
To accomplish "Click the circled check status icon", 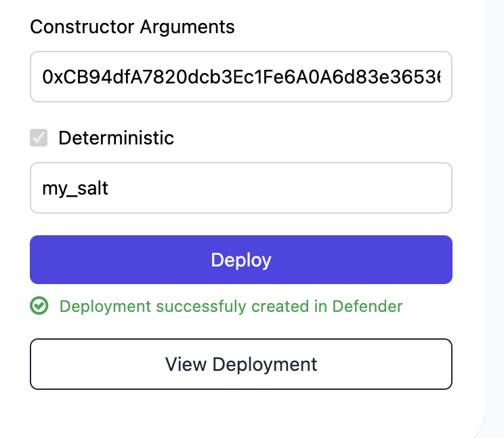I will 39,306.
